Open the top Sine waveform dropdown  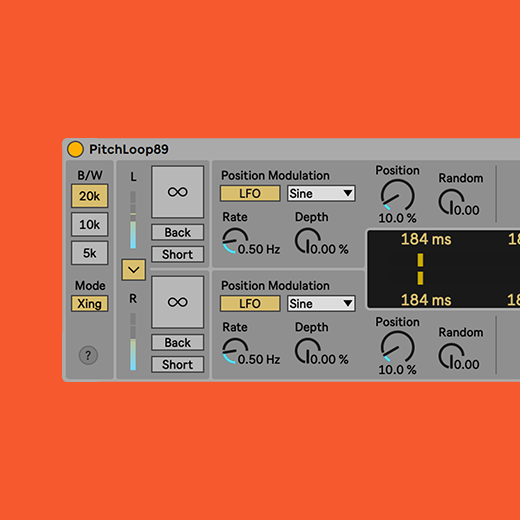321,193
